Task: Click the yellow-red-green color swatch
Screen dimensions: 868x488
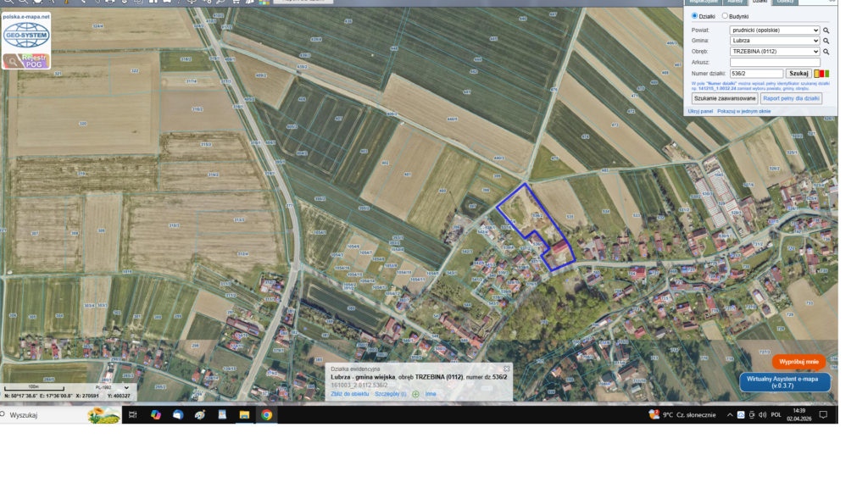Action: click(x=821, y=74)
